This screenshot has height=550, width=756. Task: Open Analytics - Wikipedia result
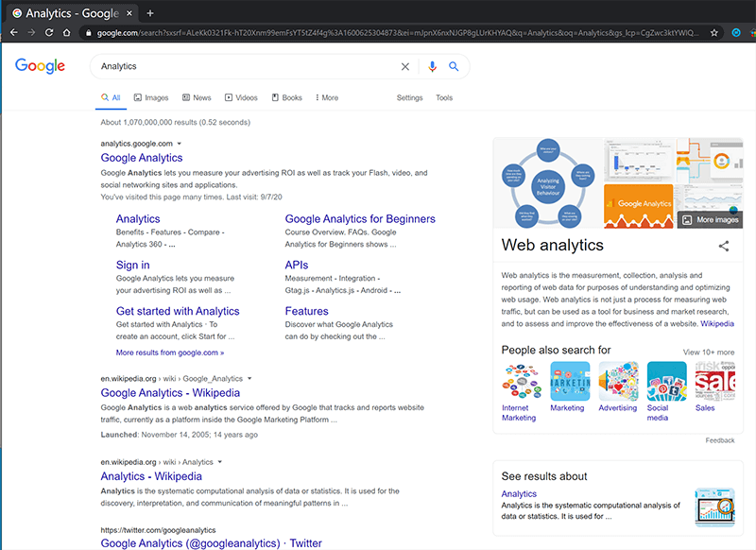coord(151,476)
